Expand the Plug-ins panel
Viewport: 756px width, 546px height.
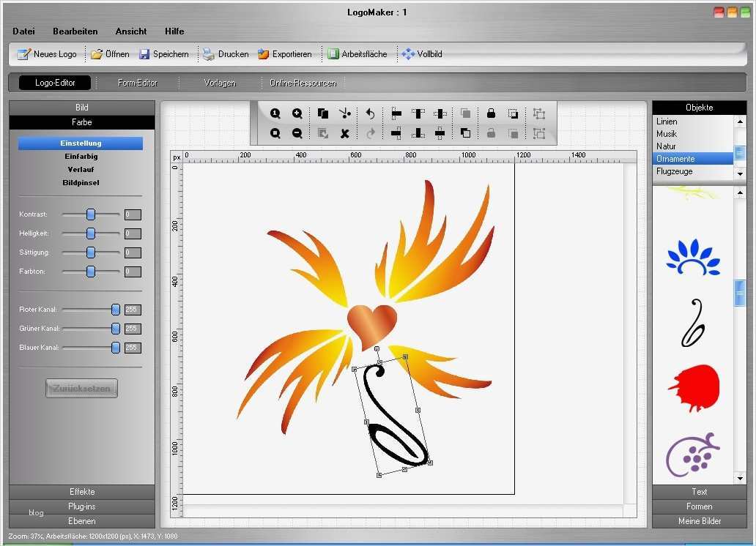coord(81,506)
